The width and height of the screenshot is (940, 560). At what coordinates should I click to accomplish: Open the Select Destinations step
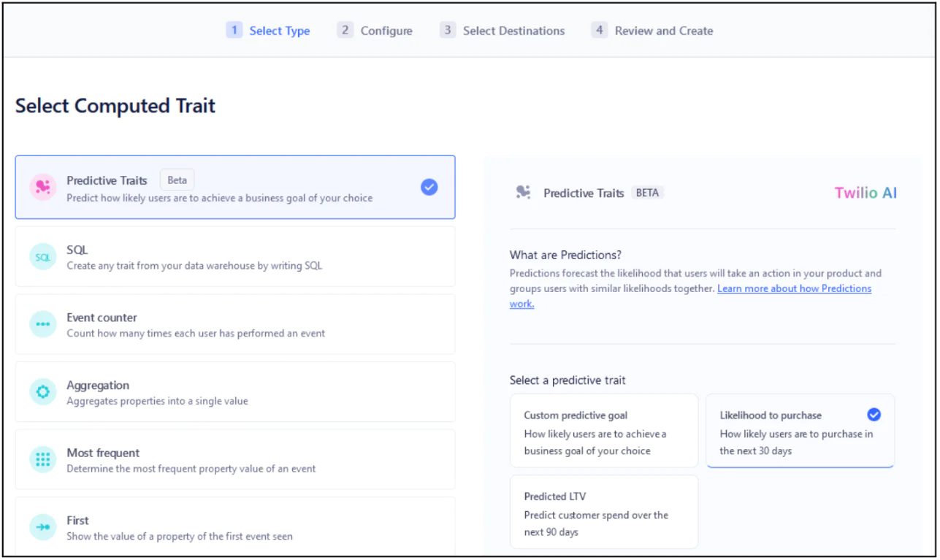(x=503, y=31)
